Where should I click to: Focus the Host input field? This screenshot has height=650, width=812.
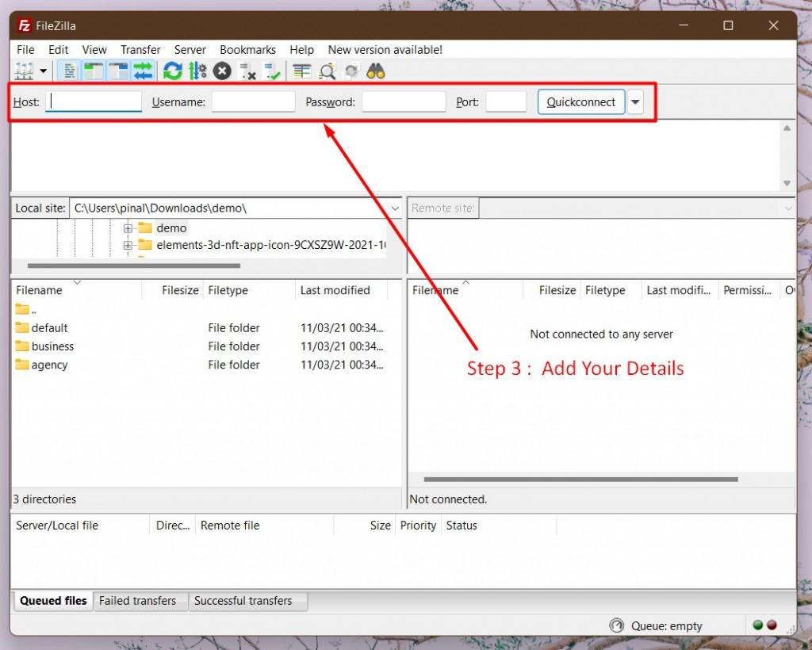pos(94,101)
